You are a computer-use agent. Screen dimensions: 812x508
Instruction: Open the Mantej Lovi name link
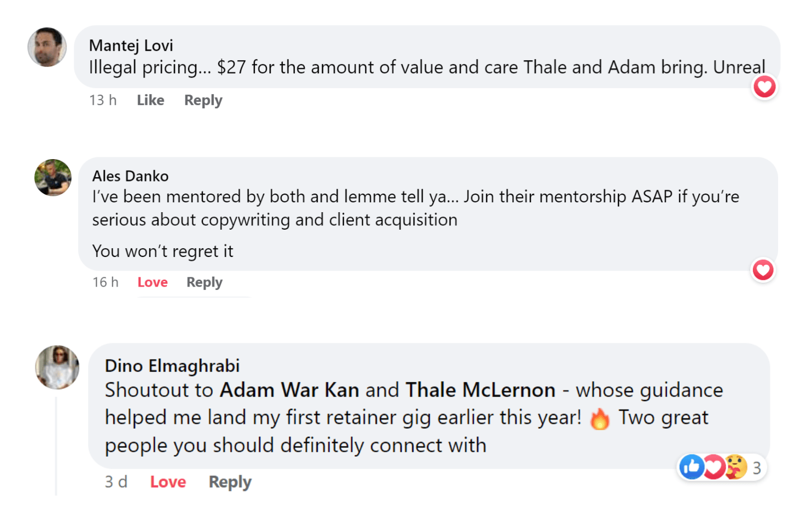[x=131, y=45]
